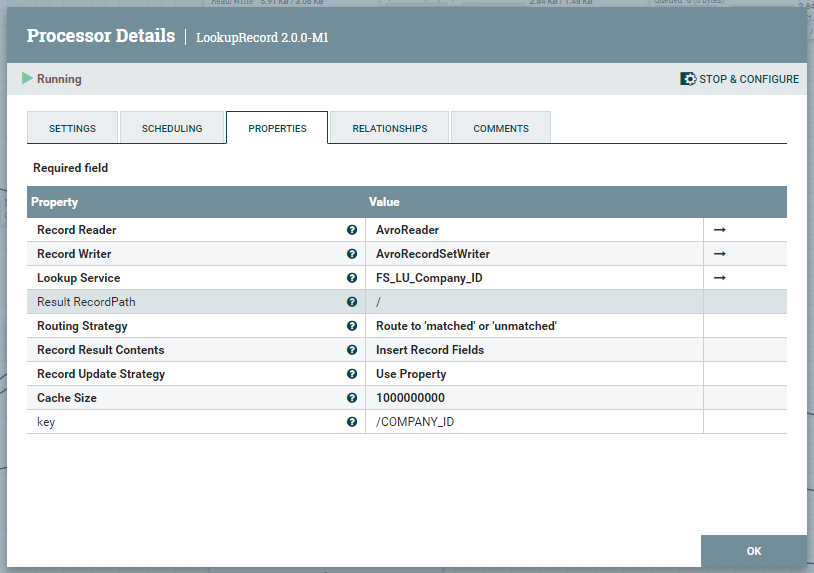Click the Record Update Strategy property name
Screen dimensions: 814x573
101,374
